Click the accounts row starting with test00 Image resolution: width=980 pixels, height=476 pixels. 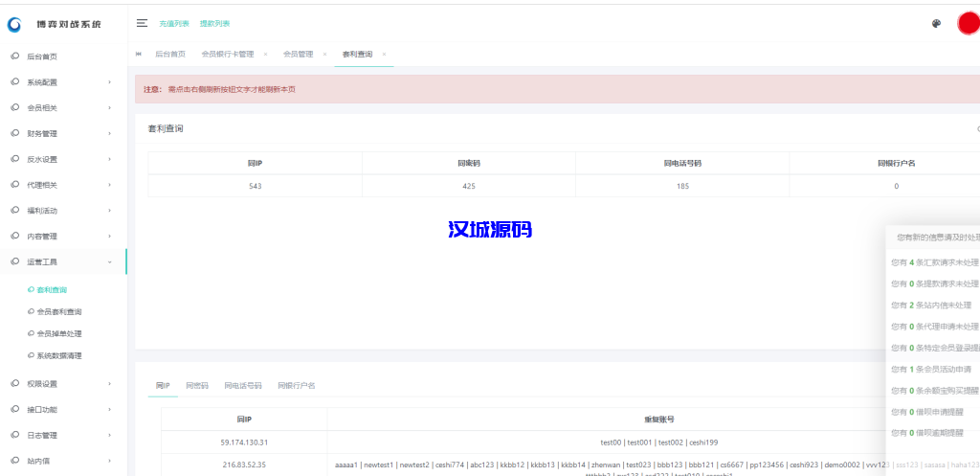(658, 442)
